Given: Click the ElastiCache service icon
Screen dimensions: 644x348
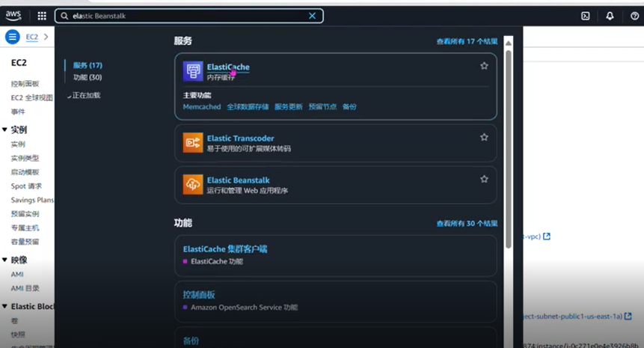Looking at the screenshot, I should (193, 71).
